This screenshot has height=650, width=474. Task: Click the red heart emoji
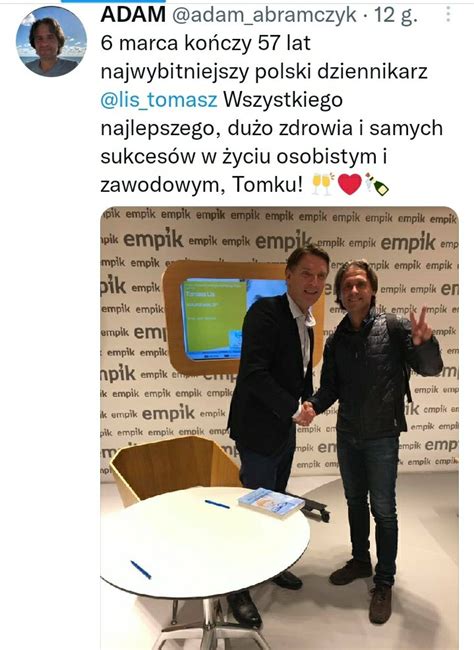(350, 184)
